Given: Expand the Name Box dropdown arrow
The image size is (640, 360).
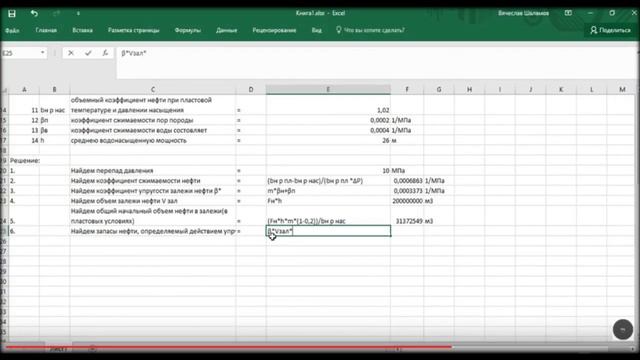Looking at the screenshot, I should tap(42, 53).
